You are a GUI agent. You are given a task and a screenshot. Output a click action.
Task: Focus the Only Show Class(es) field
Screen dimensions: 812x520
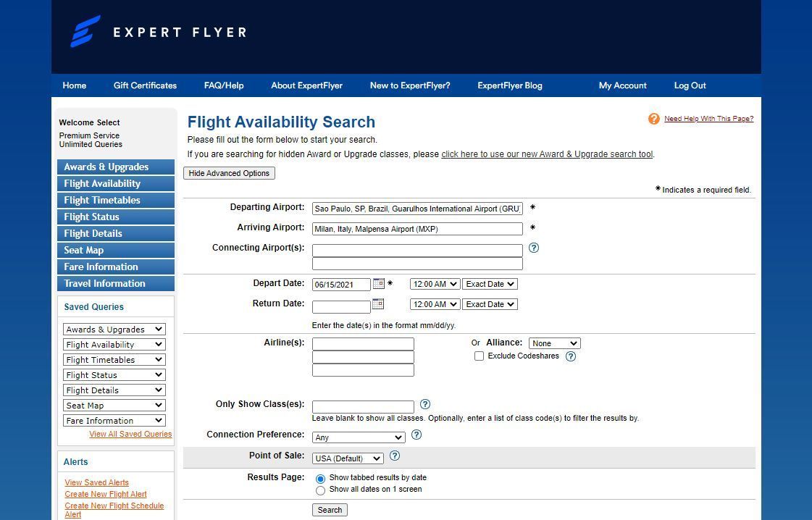[x=363, y=406]
